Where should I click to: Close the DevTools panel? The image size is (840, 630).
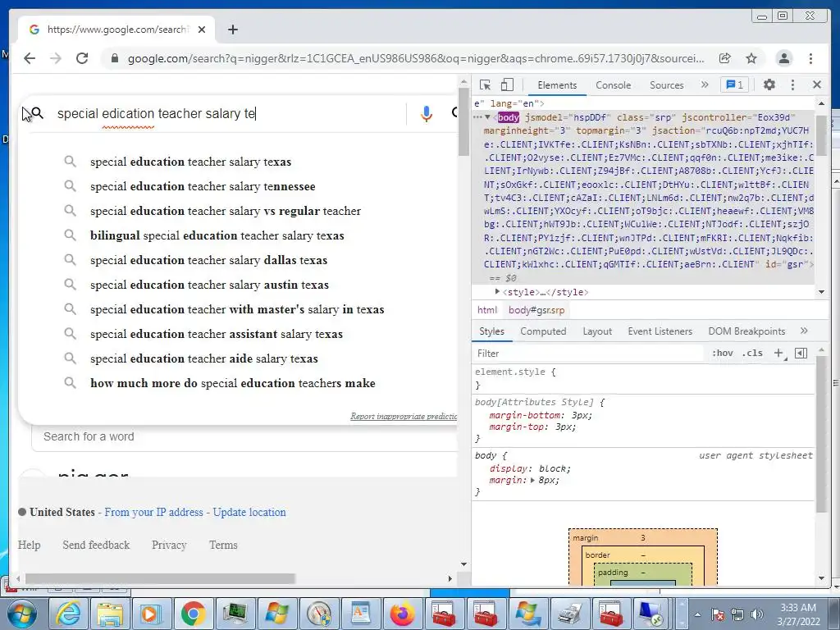click(x=817, y=84)
